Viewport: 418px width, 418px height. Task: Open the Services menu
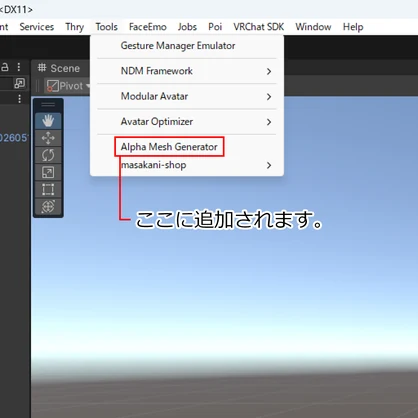point(37,27)
